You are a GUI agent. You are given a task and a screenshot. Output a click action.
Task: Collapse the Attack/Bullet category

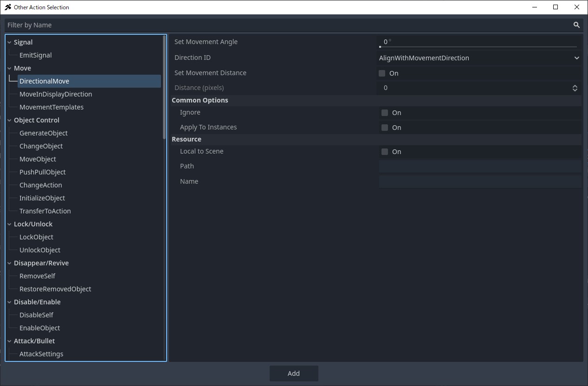[x=9, y=341]
